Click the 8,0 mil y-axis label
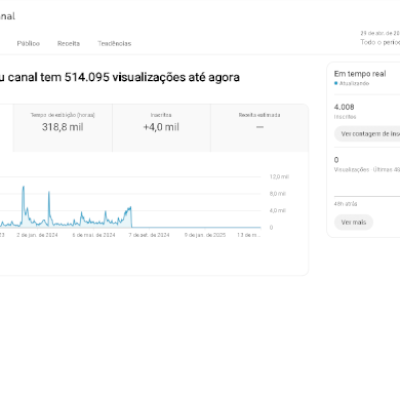 click(278, 194)
